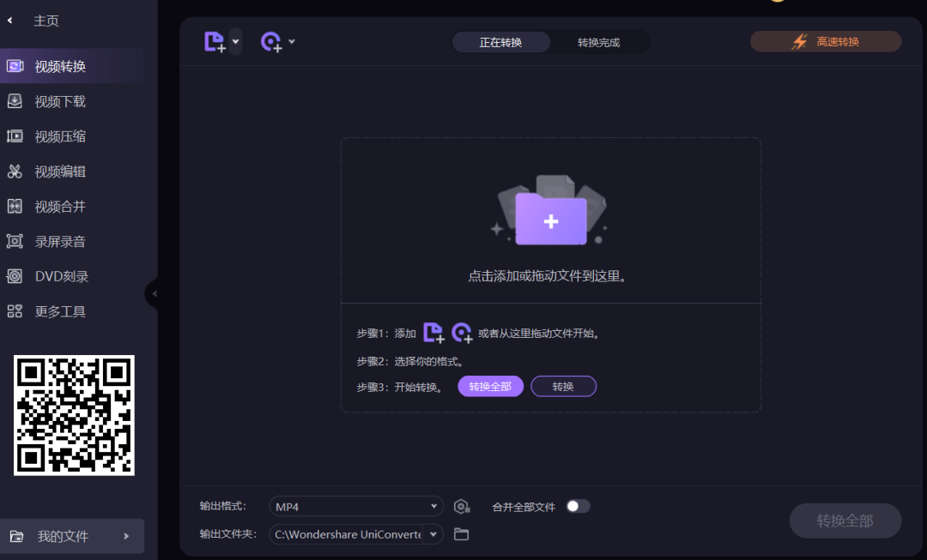Expand the add-files dropdown arrow

click(235, 40)
